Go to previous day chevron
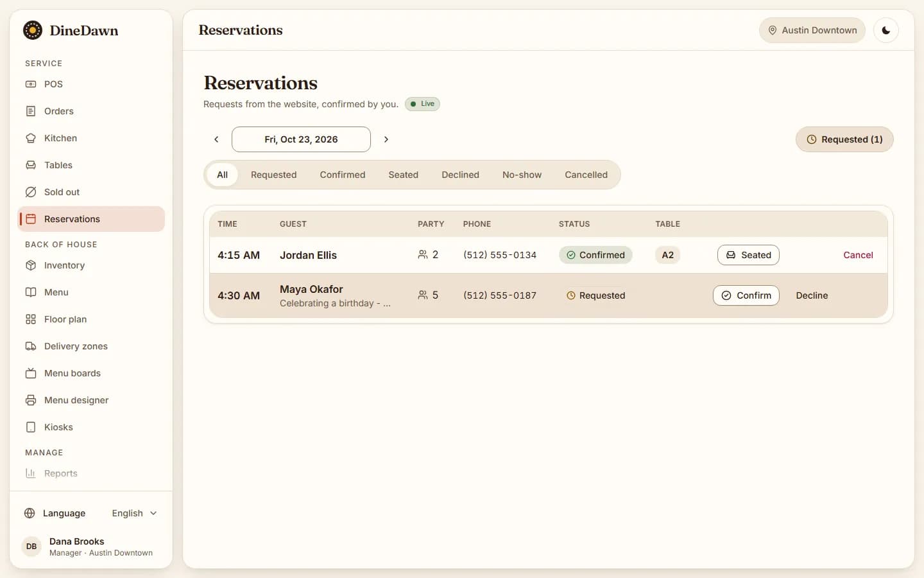Image resolution: width=924 pixels, height=578 pixels. [216, 139]
